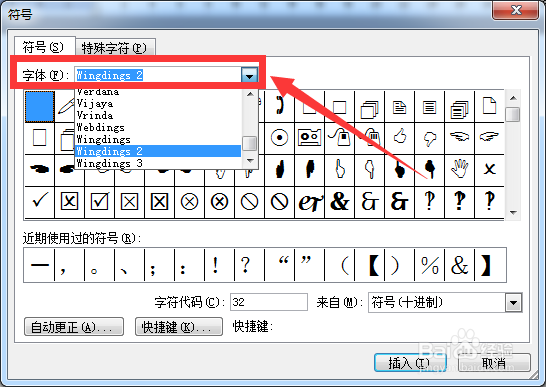Pick the cassette tape symbol
Image resolution: width=546 pixels, height=387 pixels.
click(x=309, y=138)
